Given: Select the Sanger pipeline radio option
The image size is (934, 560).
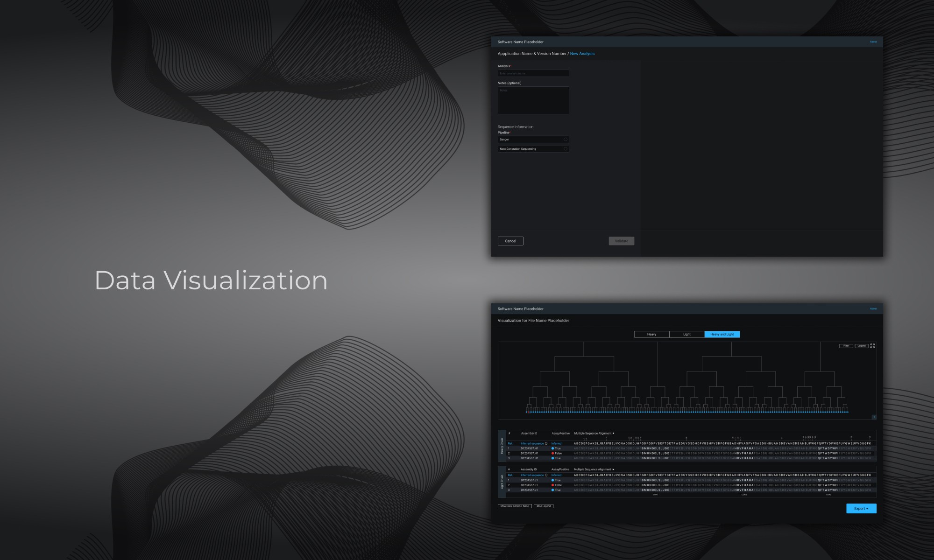Looking at the screenshot, I should (565, 140).
